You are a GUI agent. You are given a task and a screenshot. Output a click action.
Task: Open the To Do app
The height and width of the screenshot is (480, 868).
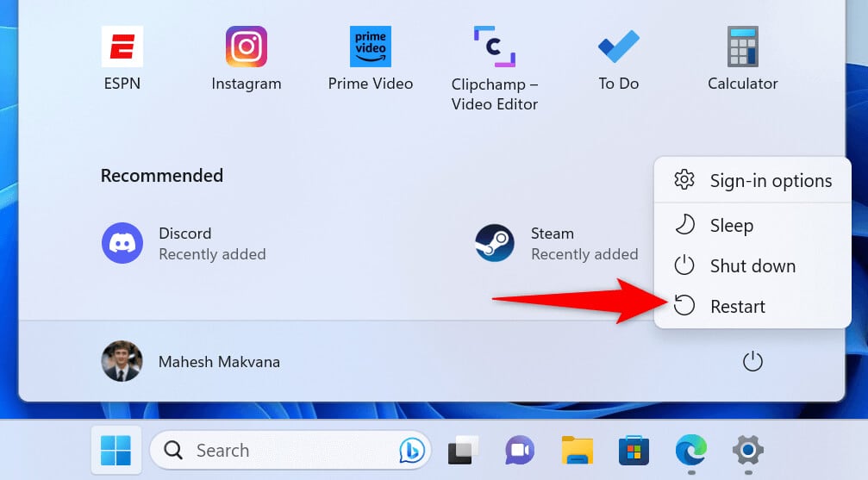618,47
